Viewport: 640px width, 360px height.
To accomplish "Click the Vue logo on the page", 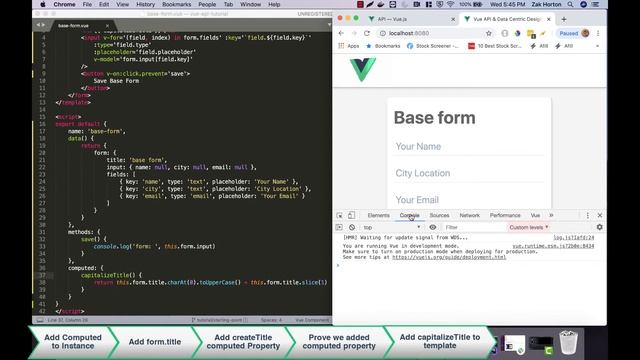I will point(362,69).
